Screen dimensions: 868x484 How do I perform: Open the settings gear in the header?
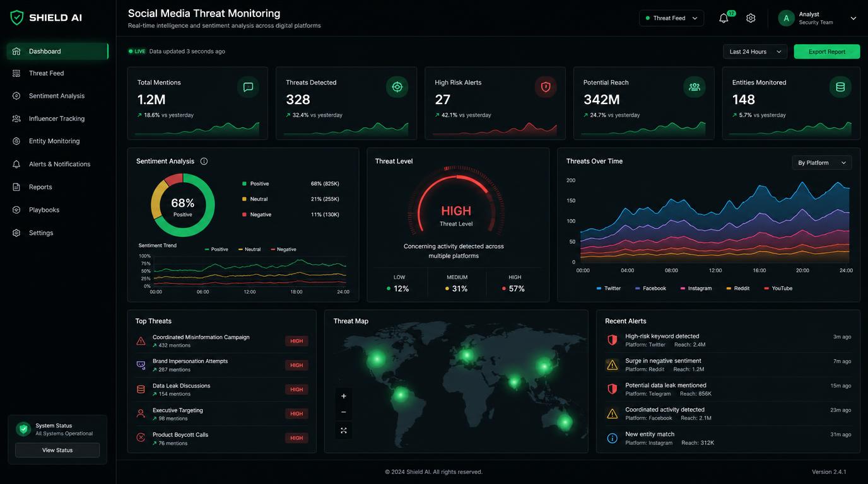pyautogui.click(x=751, y=18)
